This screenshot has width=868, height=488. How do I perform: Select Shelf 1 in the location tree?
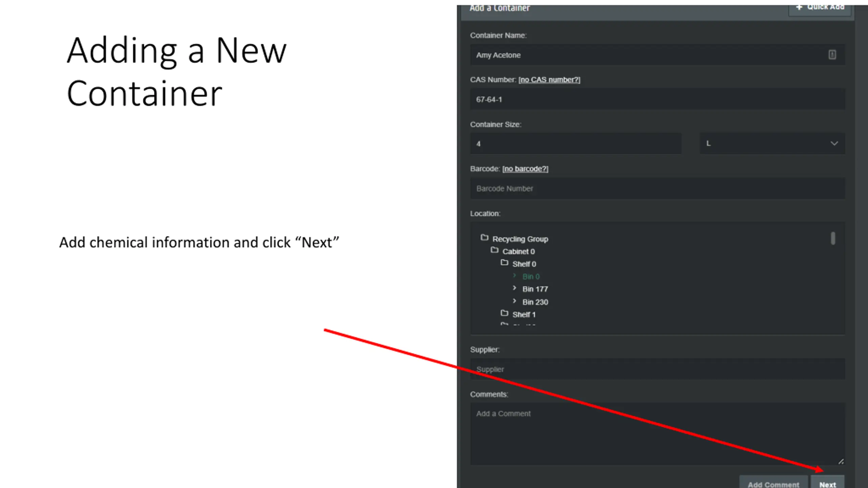(524, 315)
